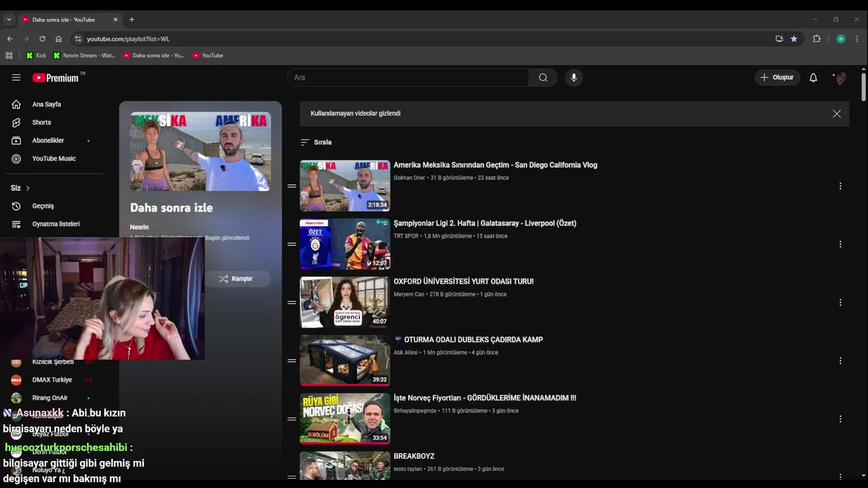The image size is (868, 488).
Task: Click in the Ara search field
Action: [408, 77]
